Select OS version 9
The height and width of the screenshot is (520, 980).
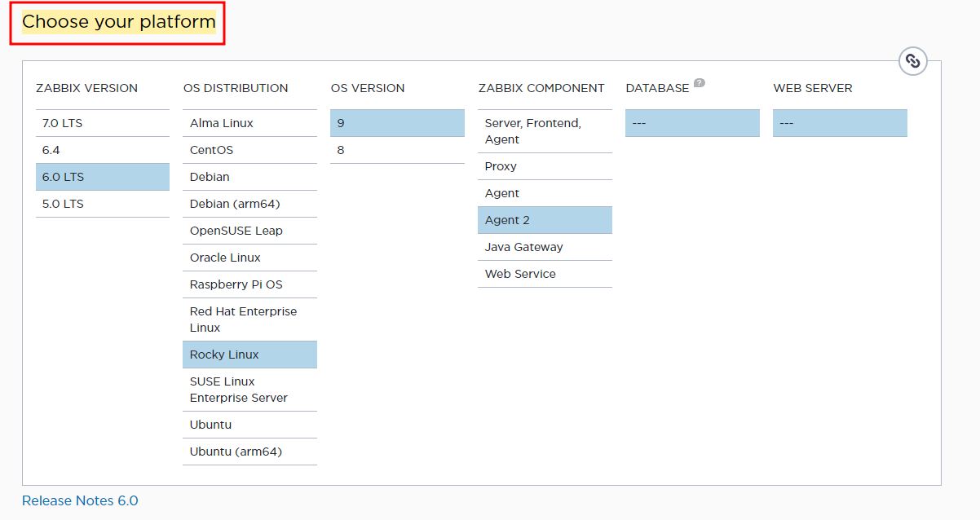(x=397, y=123)
